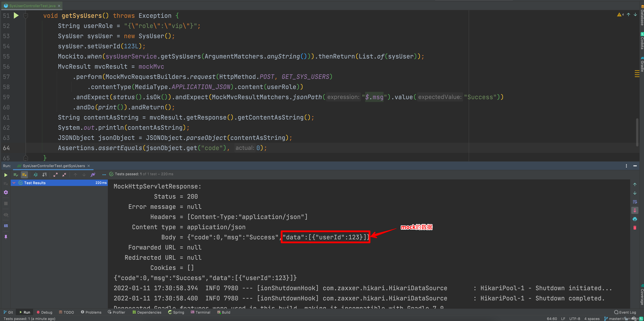Screen dimensions: 644x321
Task: Open the Event Log
Action: click(625, 312)
